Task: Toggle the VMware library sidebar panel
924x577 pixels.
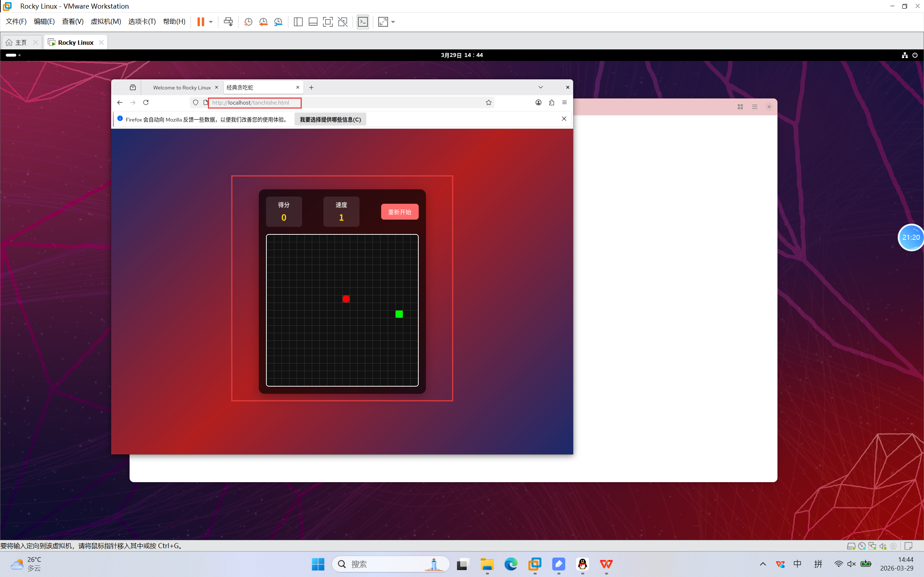Action: [x=298, y=22]
